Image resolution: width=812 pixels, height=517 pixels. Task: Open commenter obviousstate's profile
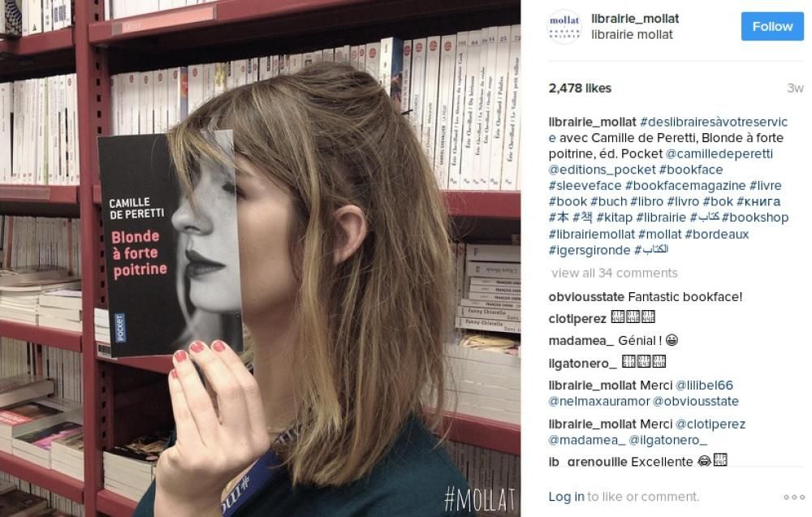586,297
